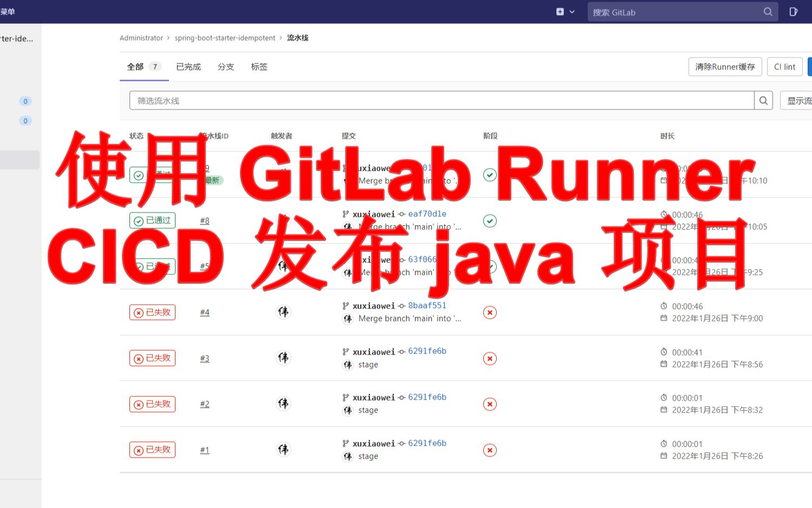Open the 已失败 status badge of pipeline #3
Screen dimensions: 812x508
click(152, 358)
